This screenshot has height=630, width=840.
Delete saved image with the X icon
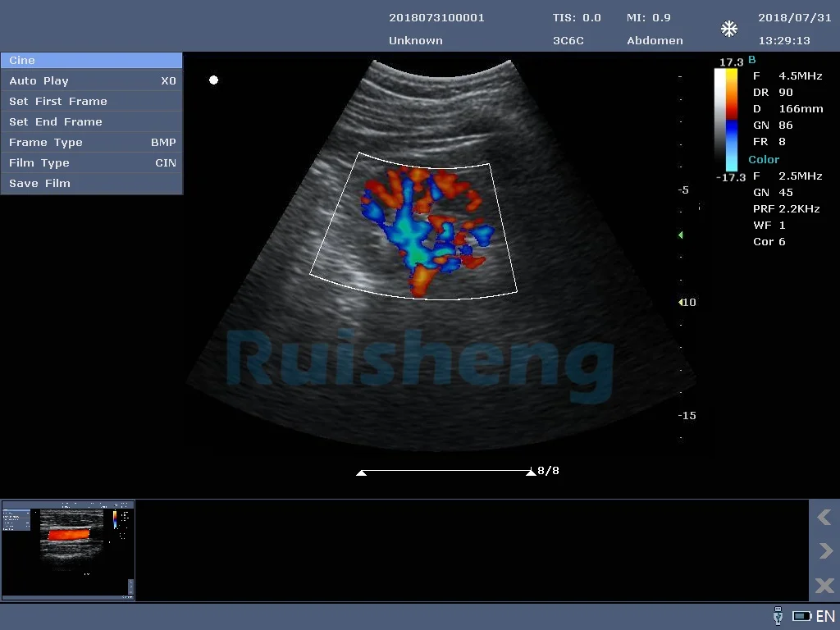click(824, 586)
